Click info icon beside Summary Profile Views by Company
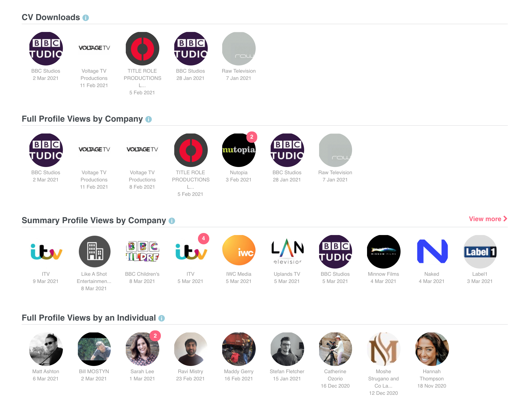The width and height of the screenshot is (532, 401). (x=172, y=221)
